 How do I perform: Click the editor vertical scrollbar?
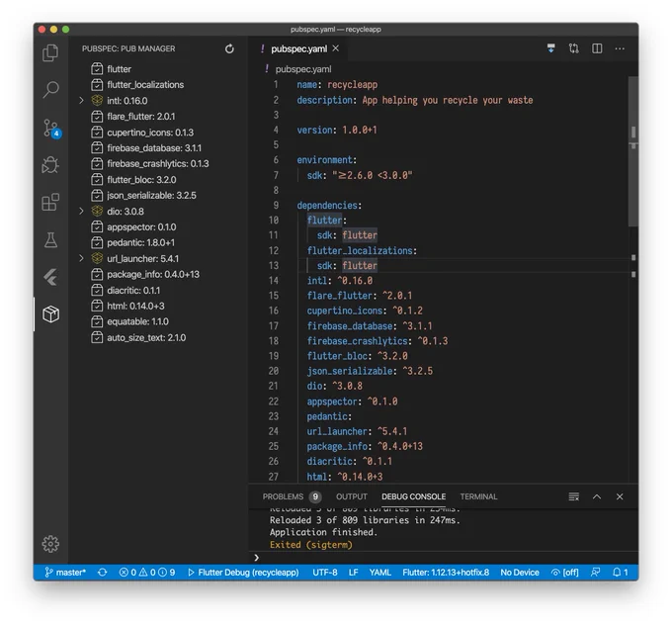pyautogui.click(x=633, y=151)
